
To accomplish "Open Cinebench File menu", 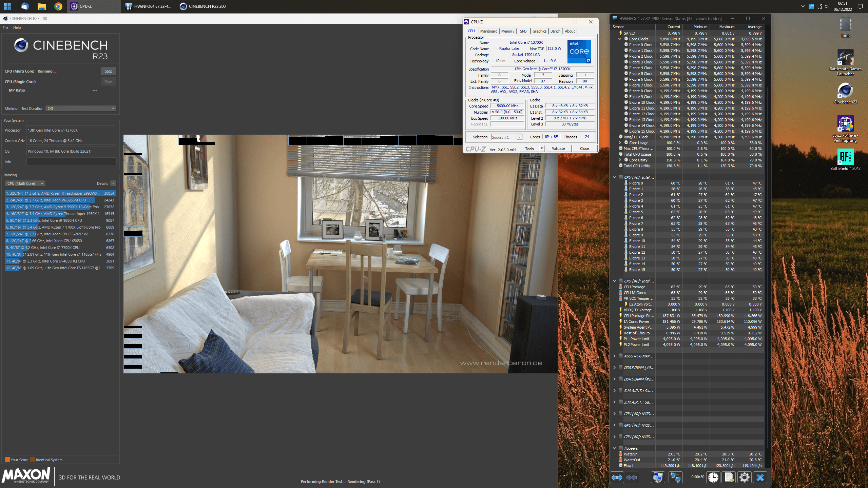I will click(x=5, y=27).
